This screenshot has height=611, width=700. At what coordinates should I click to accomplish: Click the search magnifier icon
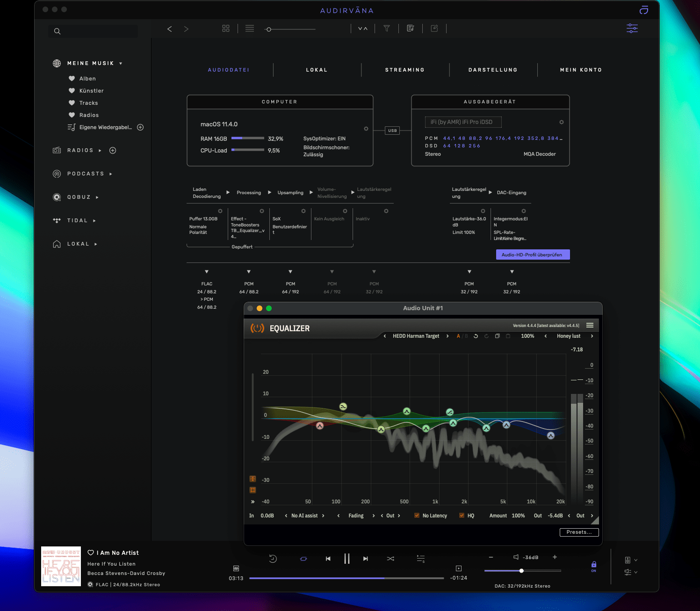tap(57, 31)
